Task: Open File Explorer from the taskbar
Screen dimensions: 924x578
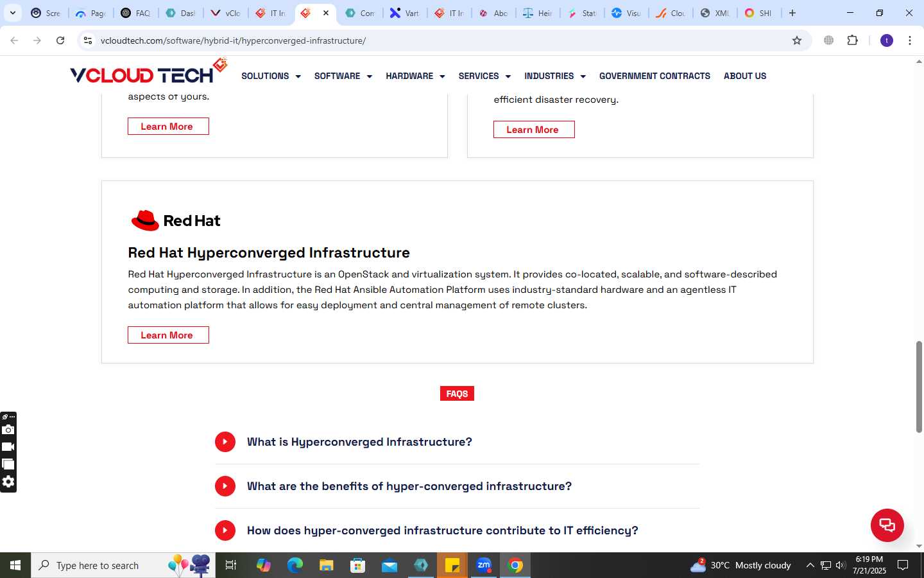Action: 327,565
